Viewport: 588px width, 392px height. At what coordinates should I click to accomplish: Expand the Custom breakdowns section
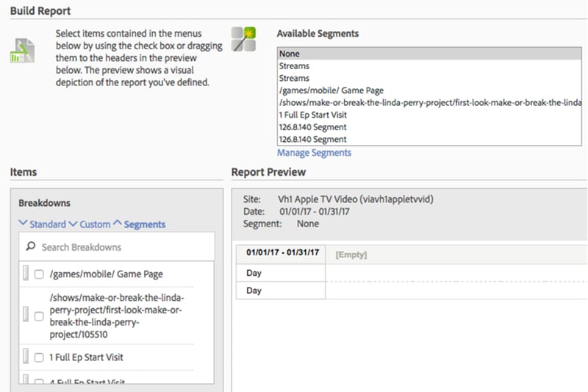click(x=90, y=224)
